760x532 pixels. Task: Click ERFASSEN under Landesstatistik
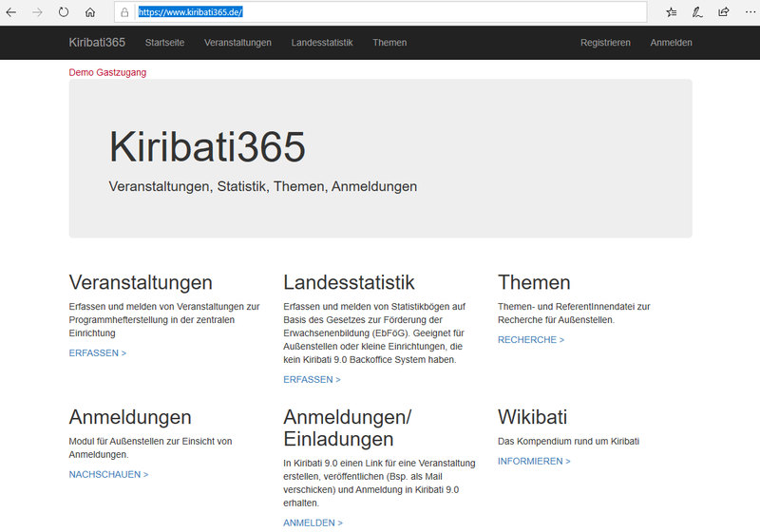tap(313, 379)
